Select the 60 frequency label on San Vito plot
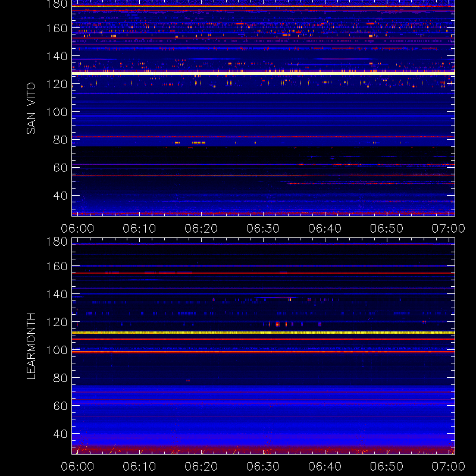476x476 pixels. [60, 168]
